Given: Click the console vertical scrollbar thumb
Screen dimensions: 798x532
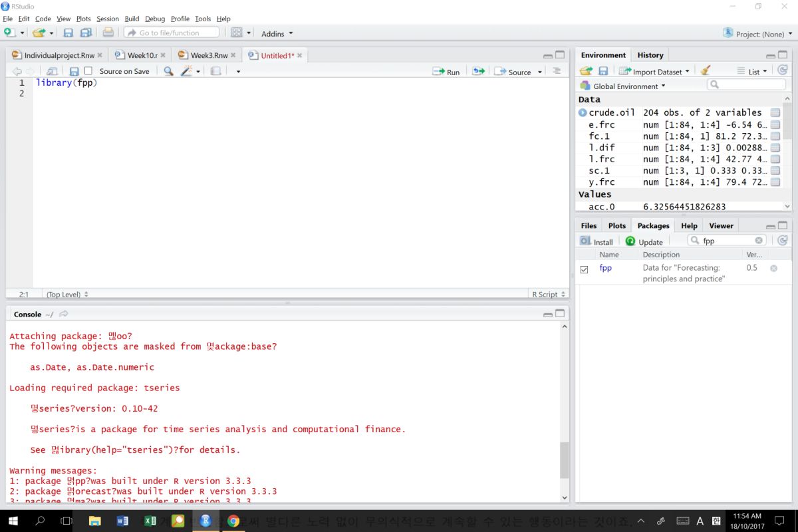Looking at the screenshot, I should click(x=565, y=460).
